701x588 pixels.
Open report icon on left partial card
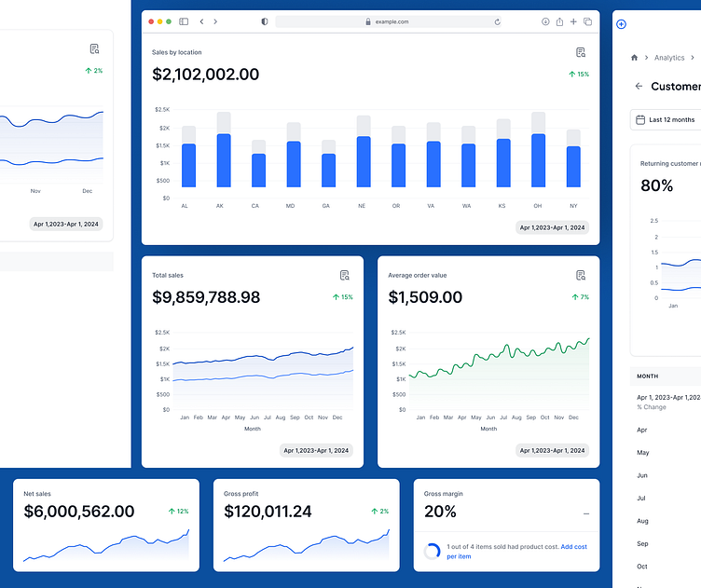click(x=94, y=49)
